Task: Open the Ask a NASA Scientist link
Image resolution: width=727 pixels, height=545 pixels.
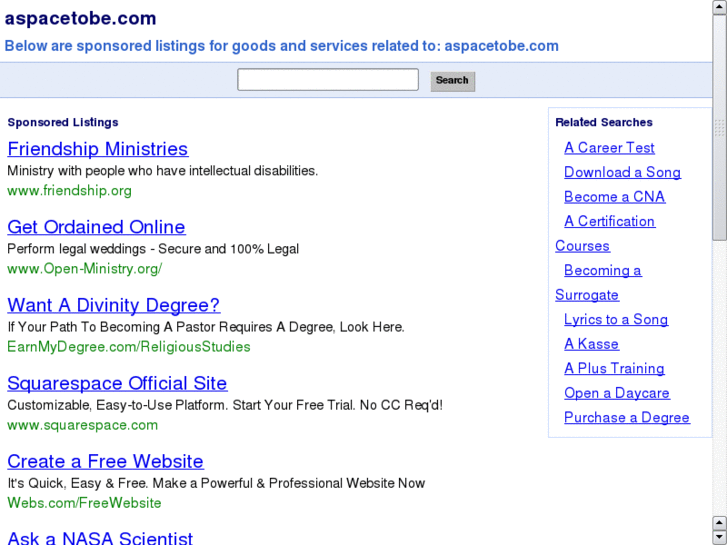Action: pos(100,538)
